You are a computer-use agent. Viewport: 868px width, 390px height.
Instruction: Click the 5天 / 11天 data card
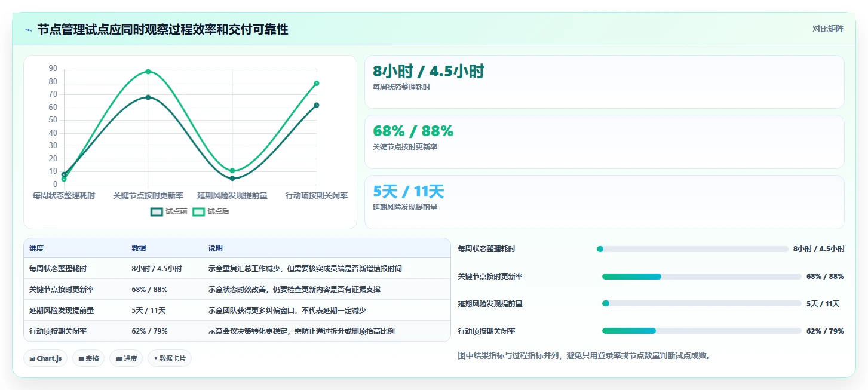604,202
